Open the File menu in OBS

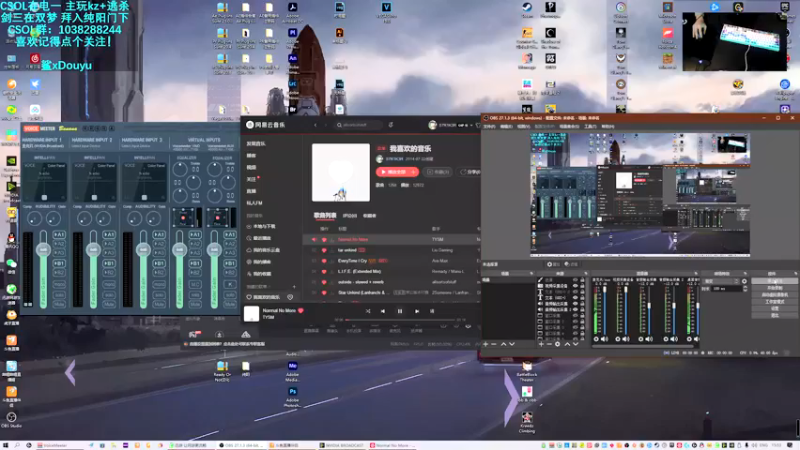click(x=487, y=125)
